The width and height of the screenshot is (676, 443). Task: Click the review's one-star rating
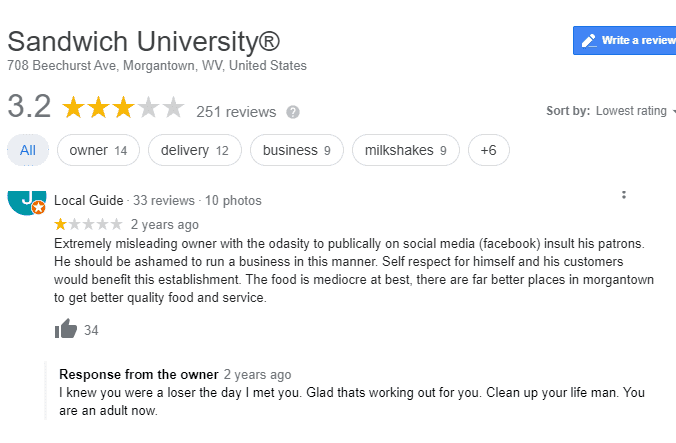88,224
